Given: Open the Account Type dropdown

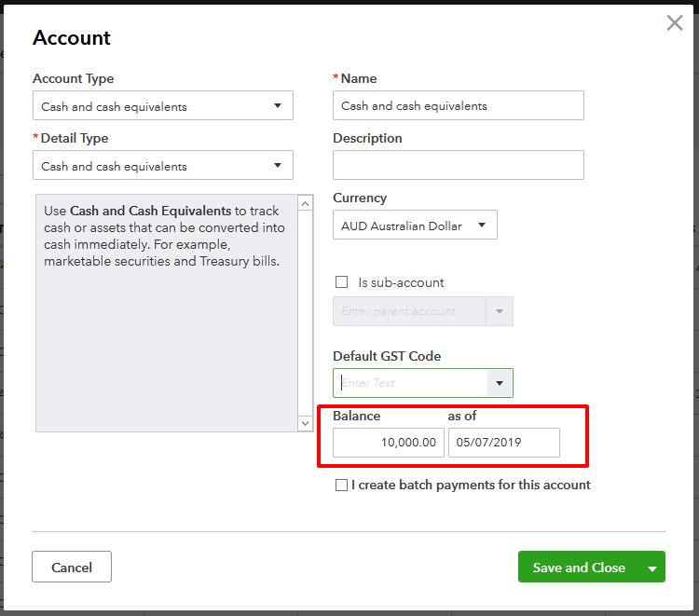Looking at the screenshot, I should tap(163, 106).
